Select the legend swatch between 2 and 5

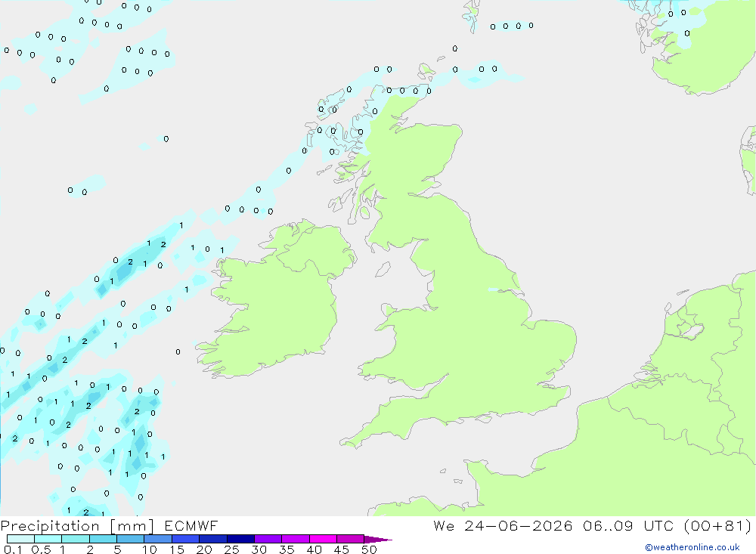point(103,539)
